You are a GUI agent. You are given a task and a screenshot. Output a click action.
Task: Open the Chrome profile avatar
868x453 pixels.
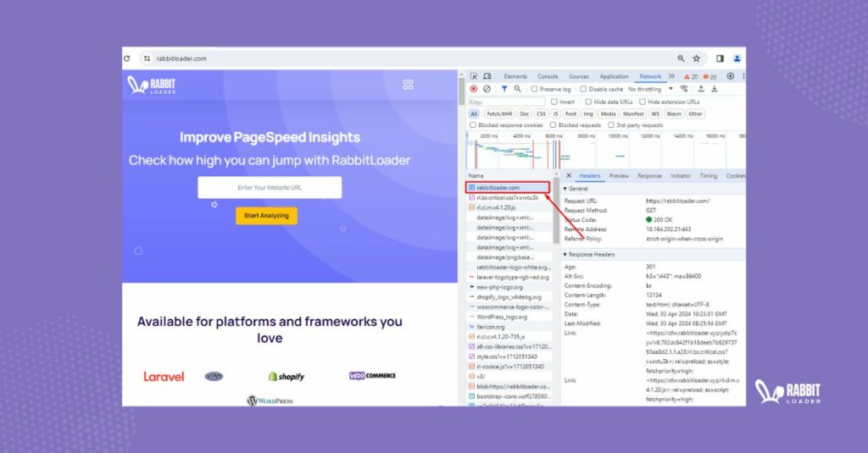tap(737, 58)
